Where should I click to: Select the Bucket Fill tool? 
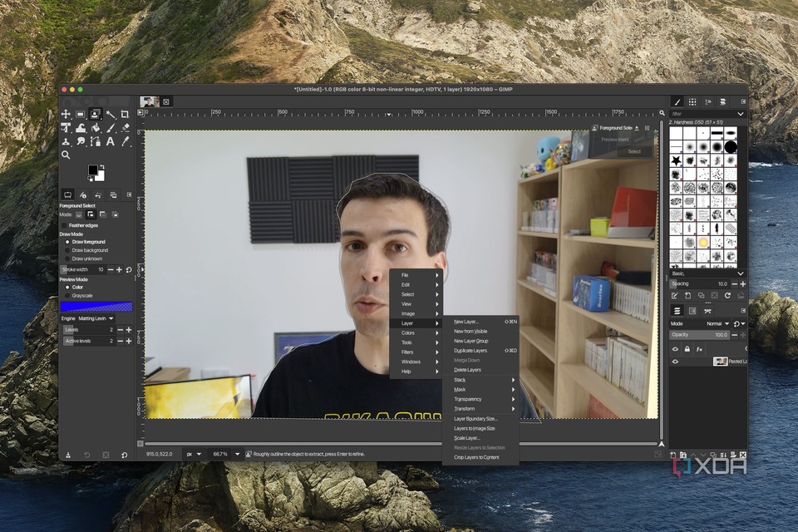(x=95, y=128)
